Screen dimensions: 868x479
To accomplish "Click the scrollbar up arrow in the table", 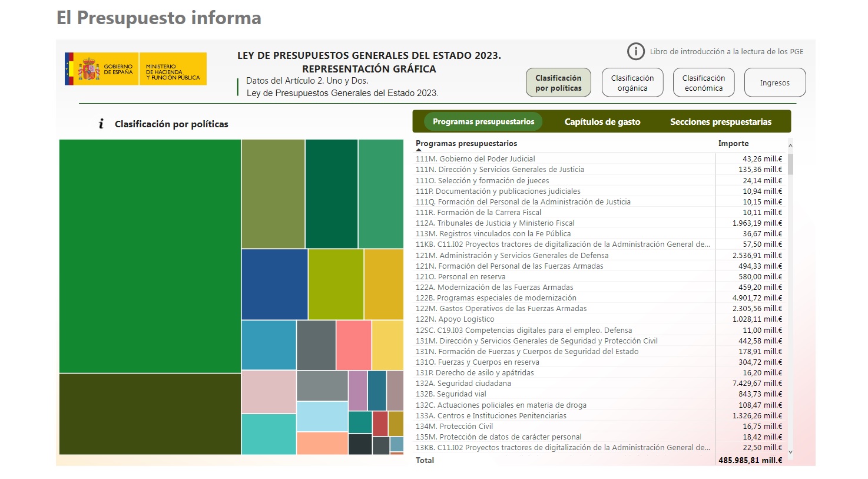I will tap(790, 146).
